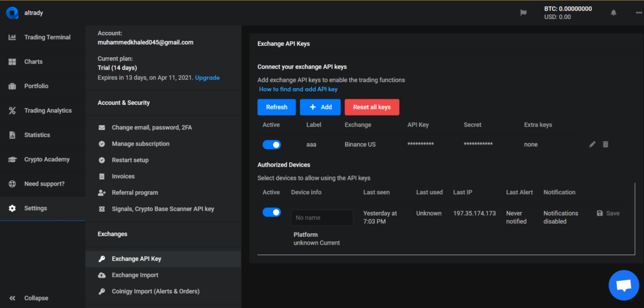
Task: Click the Charts grid icon
Action: tap(12, 62)
